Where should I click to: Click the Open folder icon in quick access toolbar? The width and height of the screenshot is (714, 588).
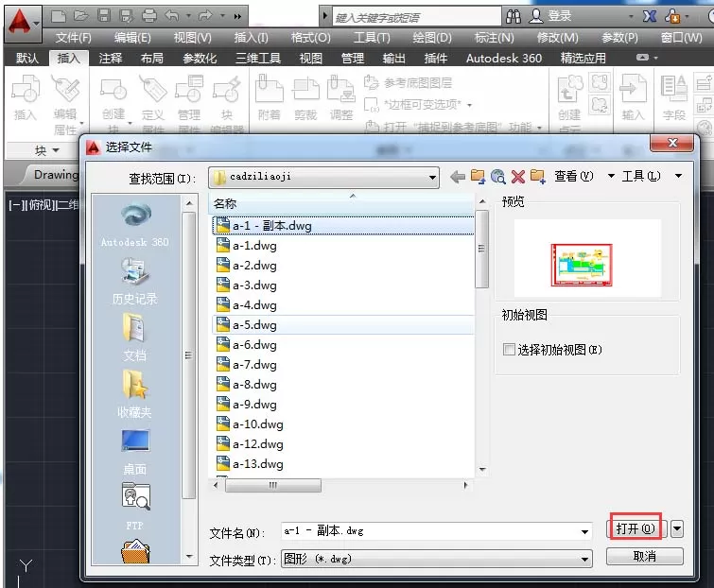coord(81,16)
